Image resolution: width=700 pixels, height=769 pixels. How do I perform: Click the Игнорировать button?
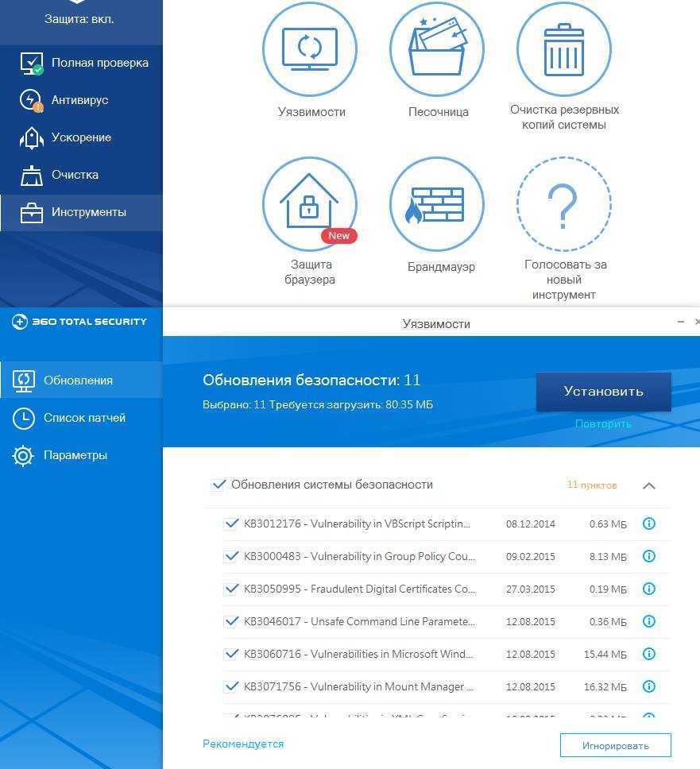[615, 745]
